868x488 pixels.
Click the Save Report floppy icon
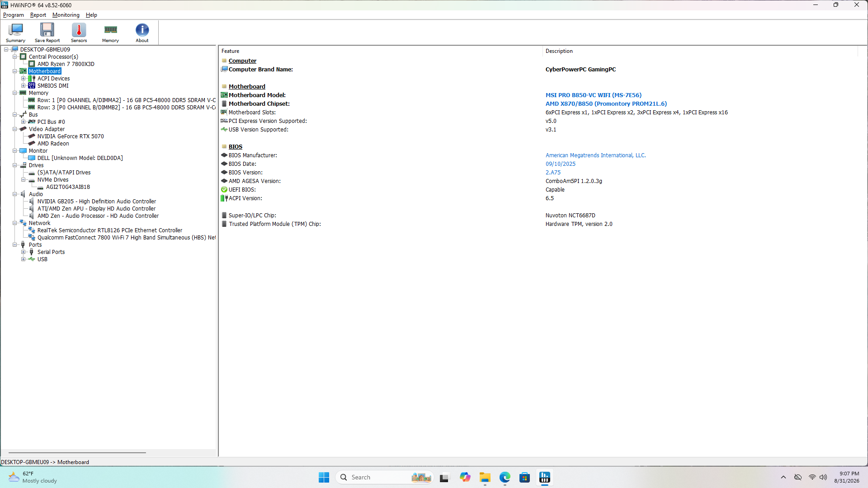[x=47, y=33]
